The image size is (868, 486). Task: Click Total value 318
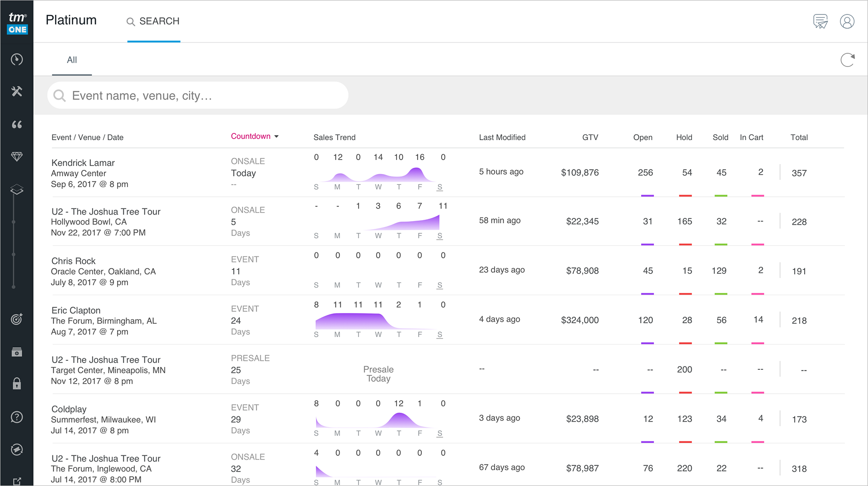coord(799,469)
